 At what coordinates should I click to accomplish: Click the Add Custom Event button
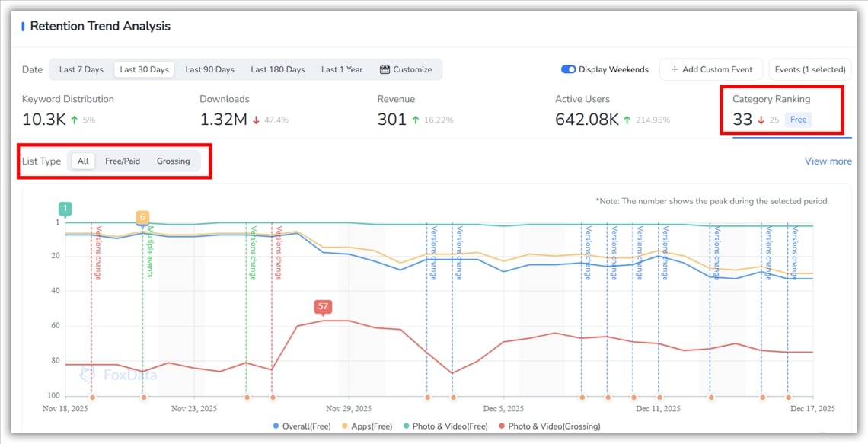pos(711,69)
